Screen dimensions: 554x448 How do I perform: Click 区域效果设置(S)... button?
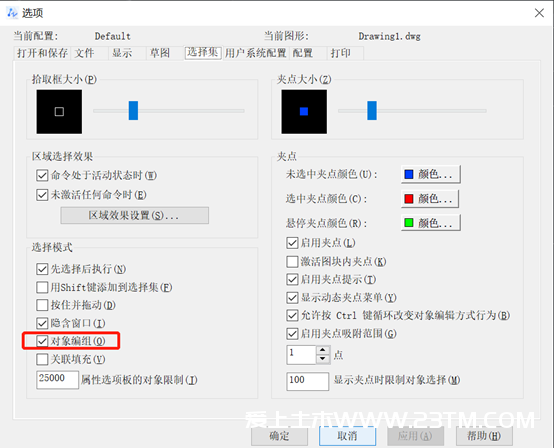[x=134, y=216]
